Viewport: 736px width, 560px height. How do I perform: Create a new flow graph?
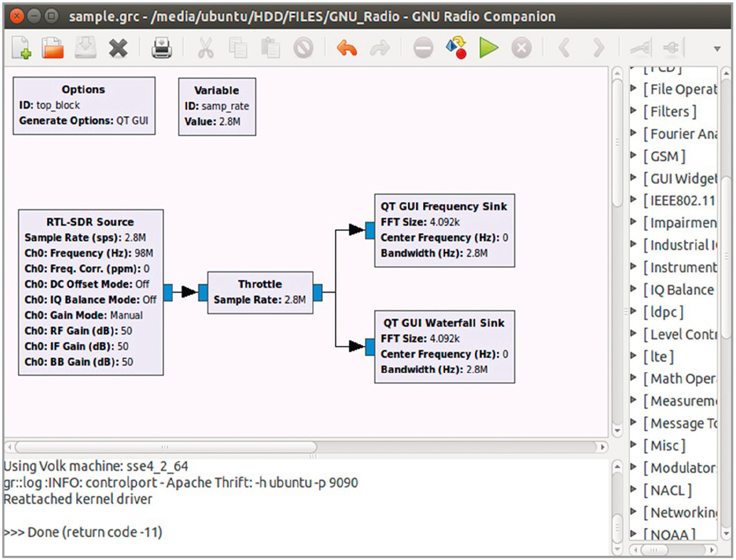click(21, 48)
